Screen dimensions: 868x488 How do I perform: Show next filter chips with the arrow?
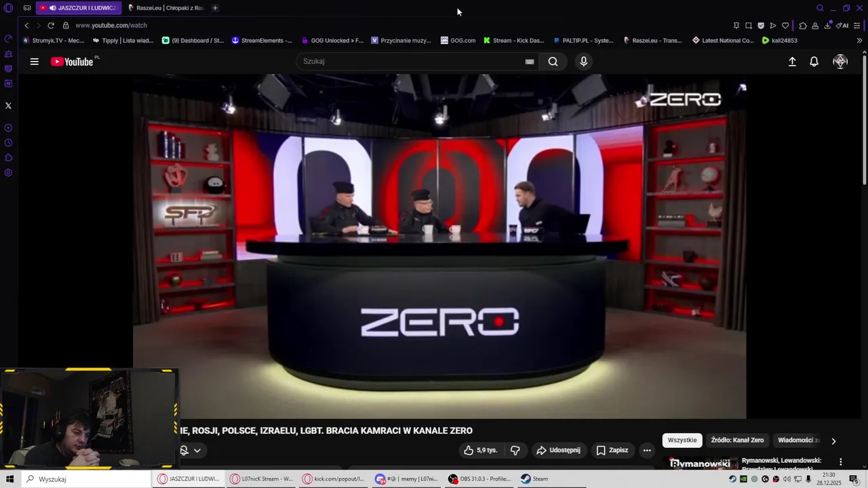pyautogui.click(x=833, y=441)
